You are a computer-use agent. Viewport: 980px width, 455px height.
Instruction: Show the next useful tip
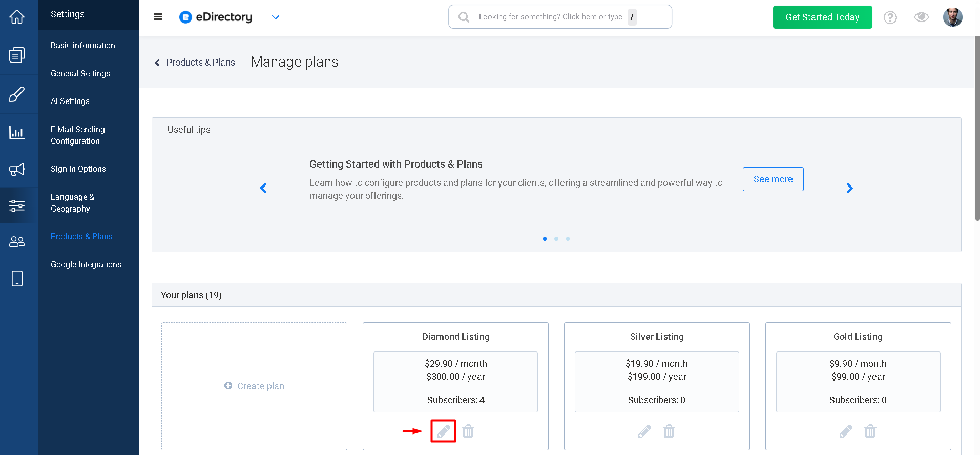[x=849, y=188]
